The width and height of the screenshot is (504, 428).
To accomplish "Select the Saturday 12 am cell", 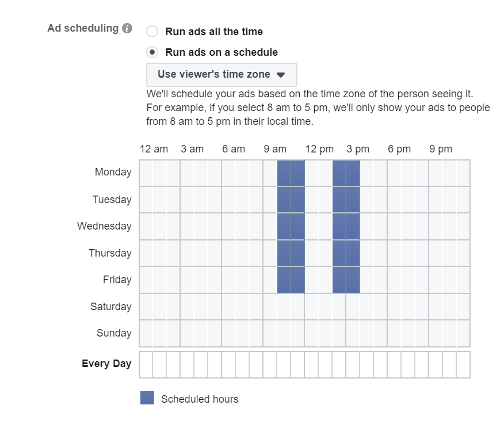I will (146, 307).
